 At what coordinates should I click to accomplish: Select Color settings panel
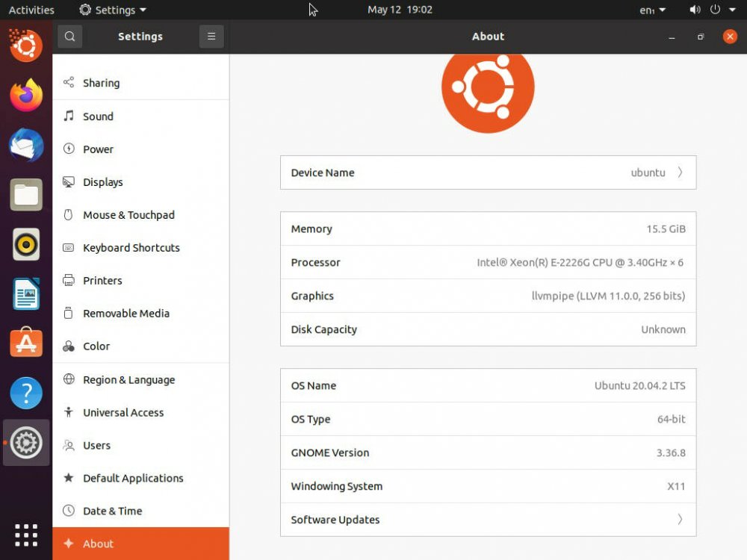click(x=141, y=346)
